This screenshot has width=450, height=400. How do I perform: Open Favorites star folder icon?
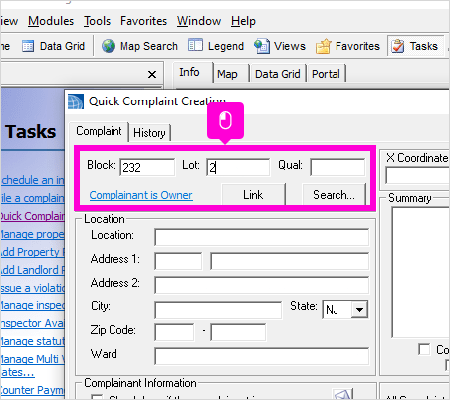(323, 46)
